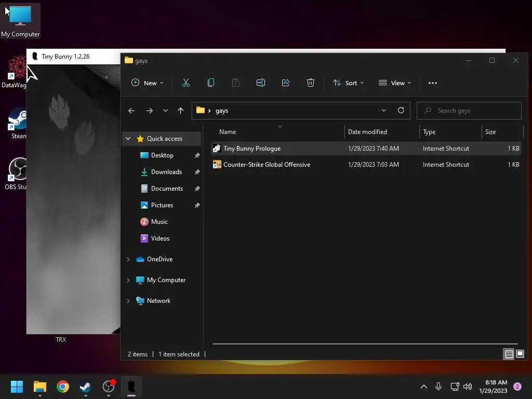
Task: Click the Share icon in toolbar
Action: [x=286, y=83]
